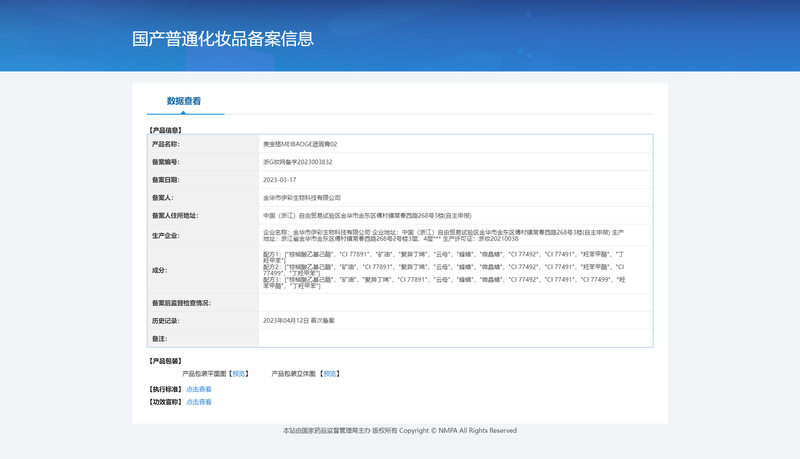Click the 备案人: row label
The image size is (800, 459).
[162, 198]
